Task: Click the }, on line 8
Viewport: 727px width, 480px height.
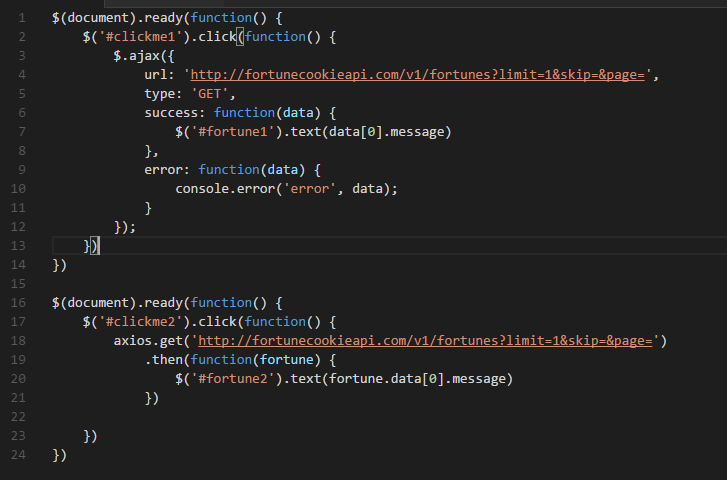Action: tap(152, 151)
